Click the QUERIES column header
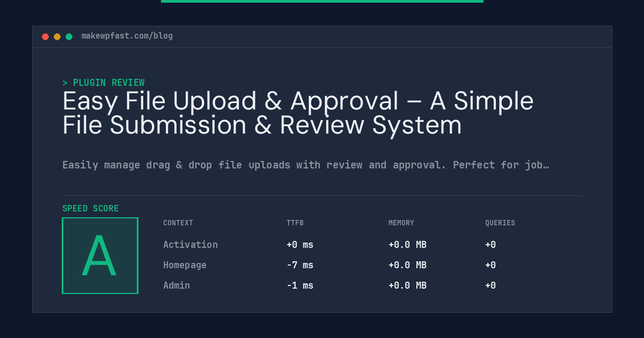Screen dimensions: 644x338 (x=500, y=223)
